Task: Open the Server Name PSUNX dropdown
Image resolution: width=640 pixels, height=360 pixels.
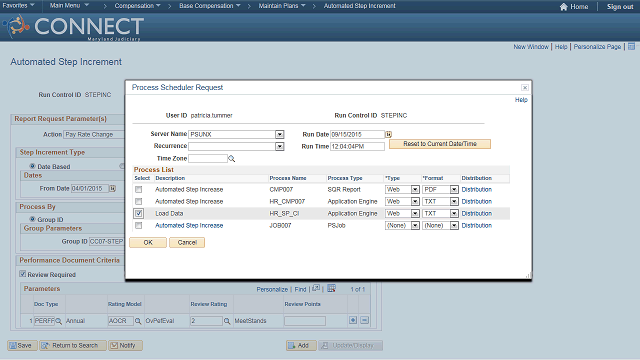Action: click(280, 134)
